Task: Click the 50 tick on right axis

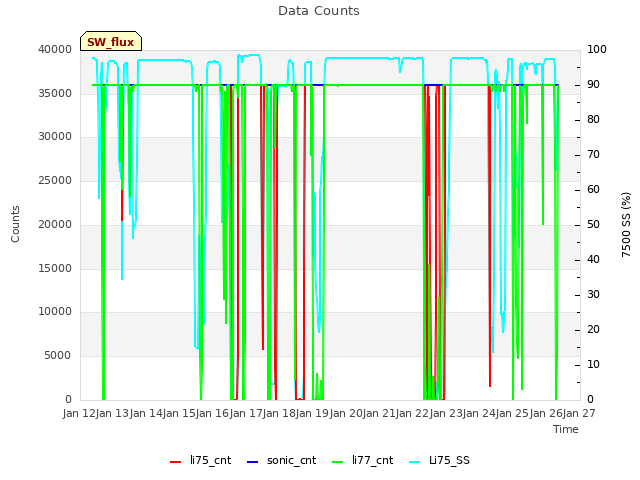Action: point(593,224)
